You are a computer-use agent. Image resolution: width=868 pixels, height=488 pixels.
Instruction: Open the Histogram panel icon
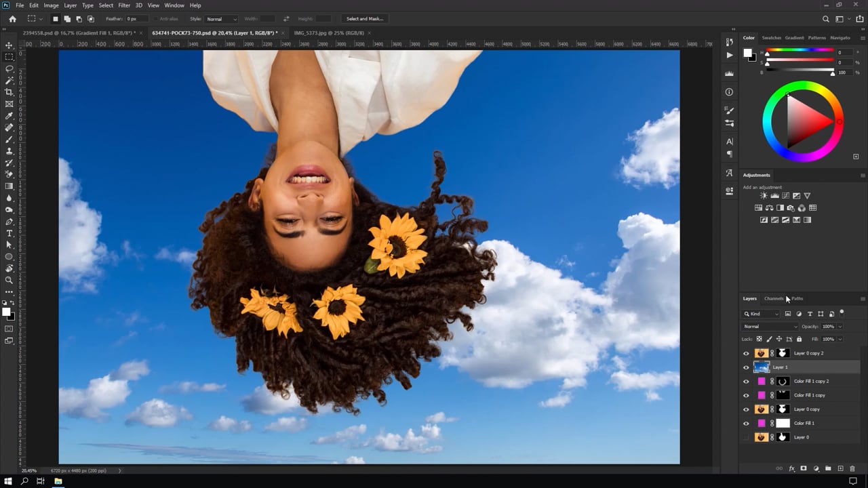729,73
